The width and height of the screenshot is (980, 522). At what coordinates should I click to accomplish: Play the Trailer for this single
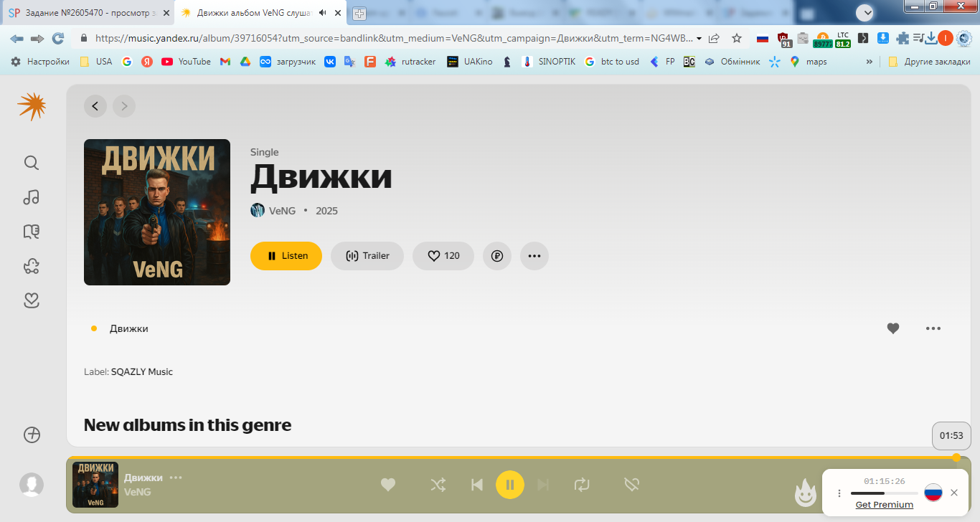tap(367, 256)
